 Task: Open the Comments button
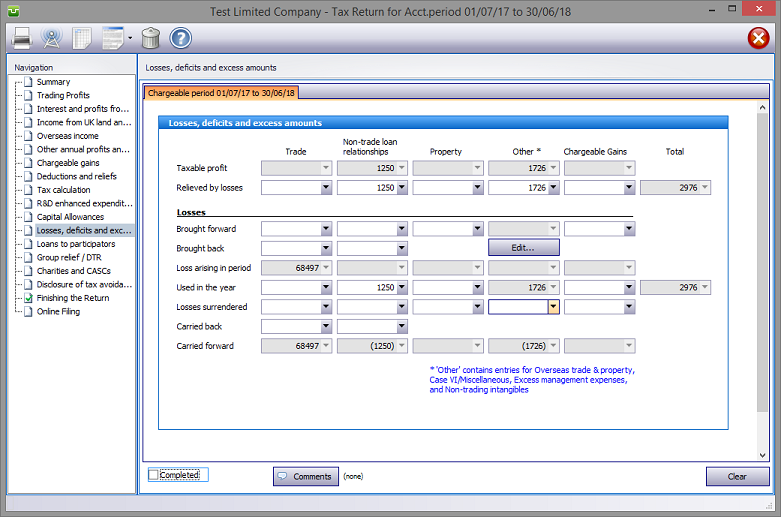[306, 476]
